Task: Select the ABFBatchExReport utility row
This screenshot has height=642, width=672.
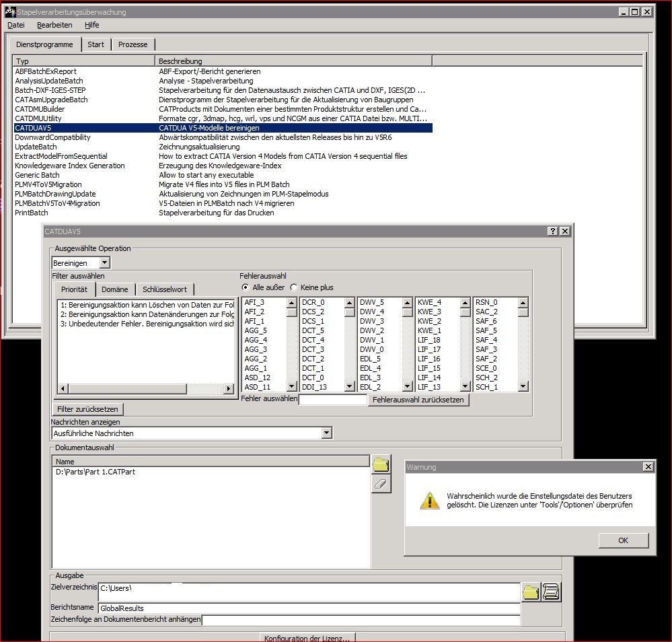Action: click(223, 71)
